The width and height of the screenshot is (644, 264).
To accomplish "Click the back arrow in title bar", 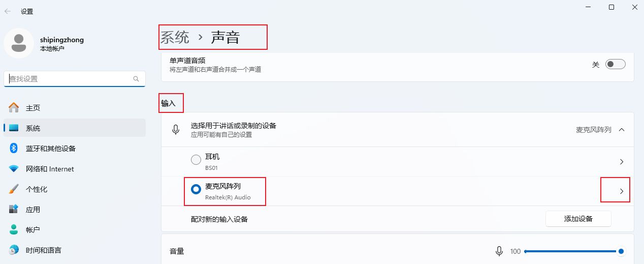I will (8, 11).
